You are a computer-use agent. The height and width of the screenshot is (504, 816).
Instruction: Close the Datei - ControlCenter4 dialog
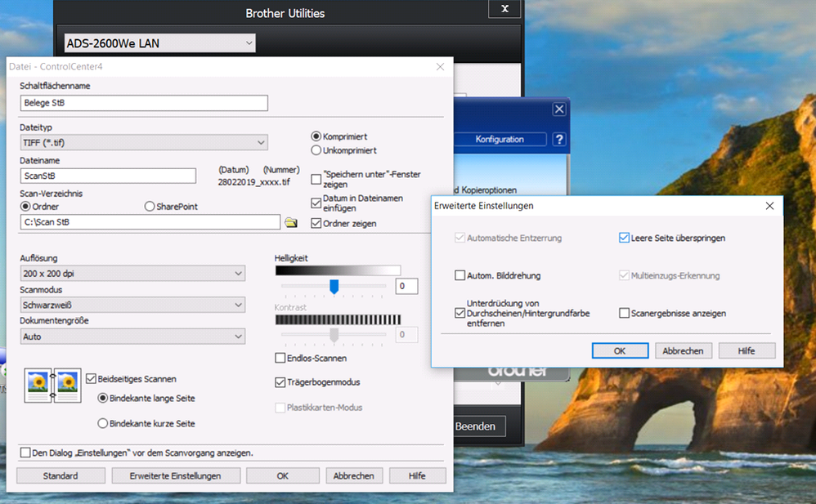440,67
